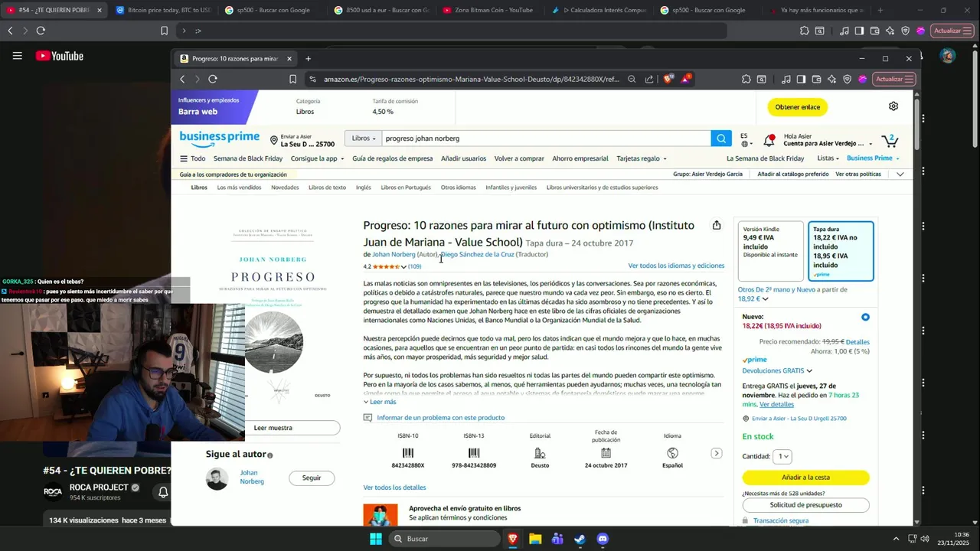Open File Explorer from taskbar

(535, 539)
